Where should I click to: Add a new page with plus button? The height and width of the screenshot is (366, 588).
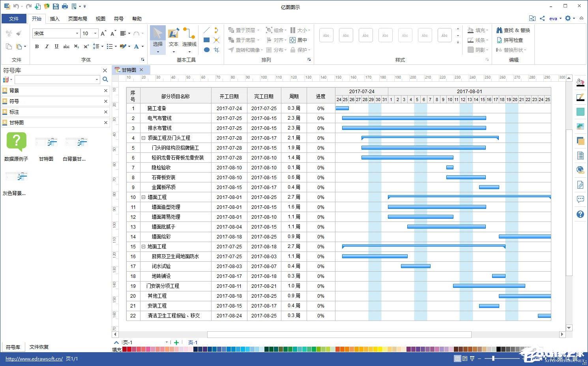pos(176,343)
